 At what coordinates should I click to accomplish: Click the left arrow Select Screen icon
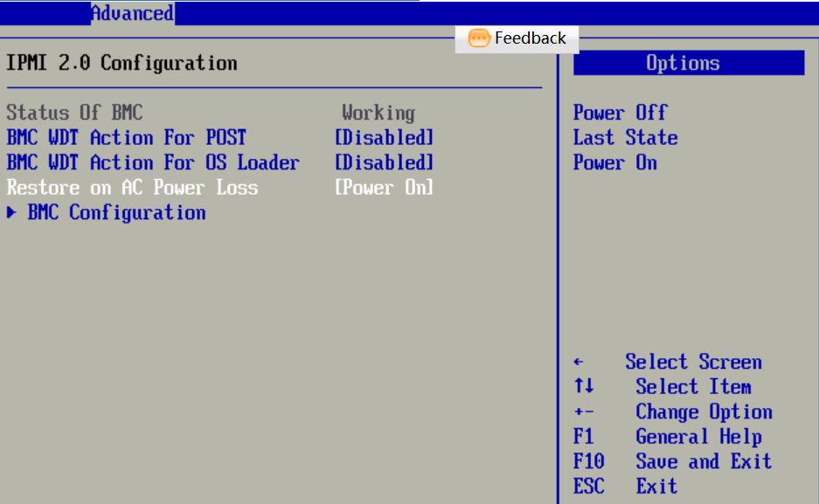tap(579, 362)
